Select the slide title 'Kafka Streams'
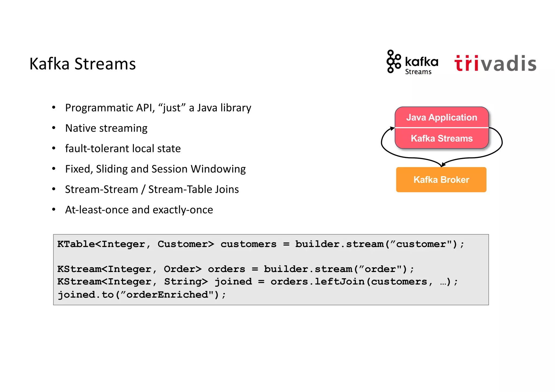 click(x=82, y=64)
